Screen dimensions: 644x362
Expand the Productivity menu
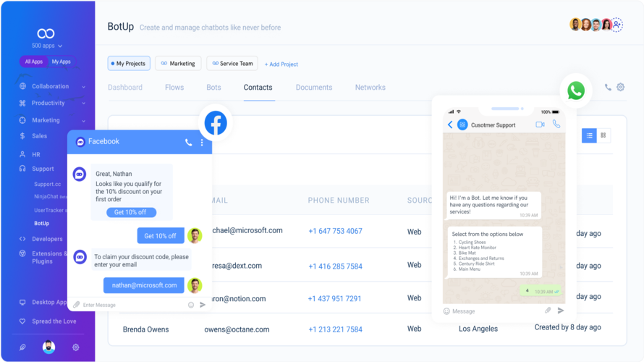(x=83, y=103)
